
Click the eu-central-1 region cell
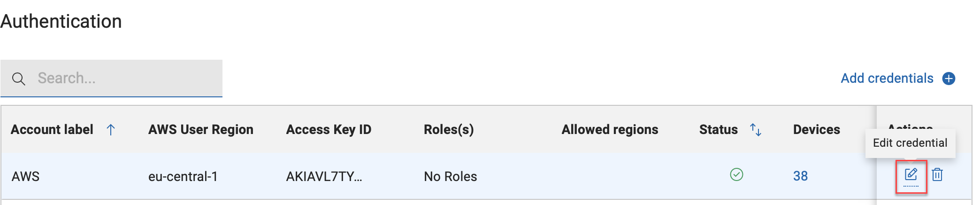pos(183,177)
